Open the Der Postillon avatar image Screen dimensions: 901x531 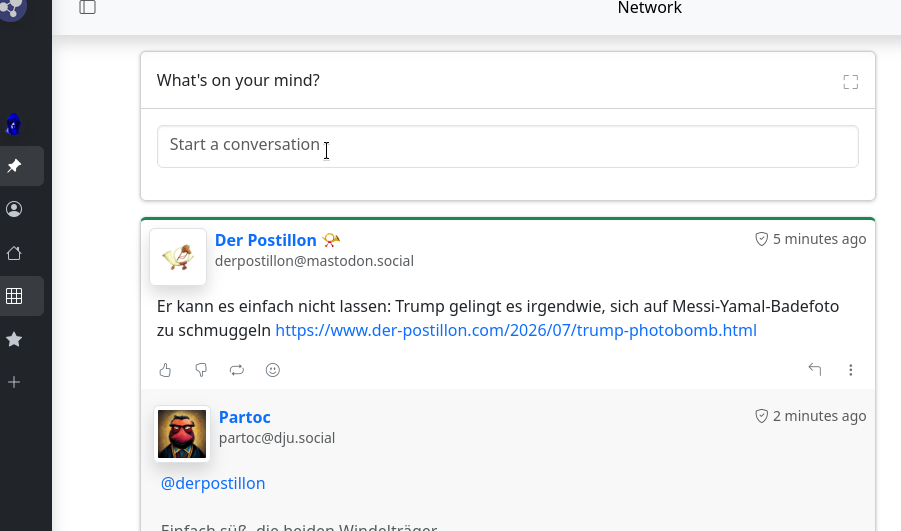[x=178, y=257]
